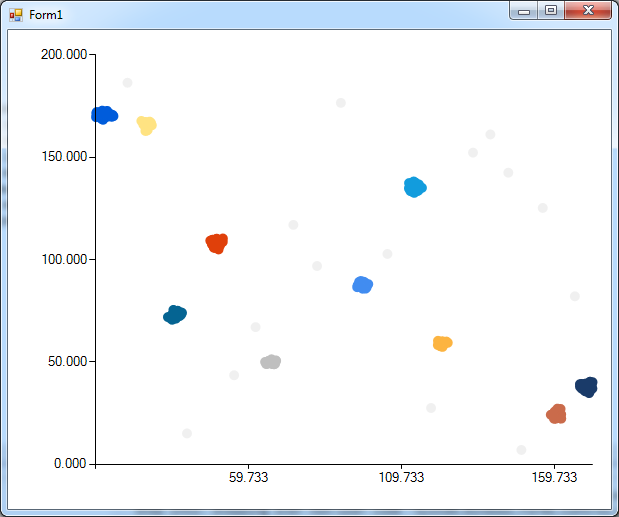
Task: Click the 0.000 y-axis label
Action: tap(70, 463)
